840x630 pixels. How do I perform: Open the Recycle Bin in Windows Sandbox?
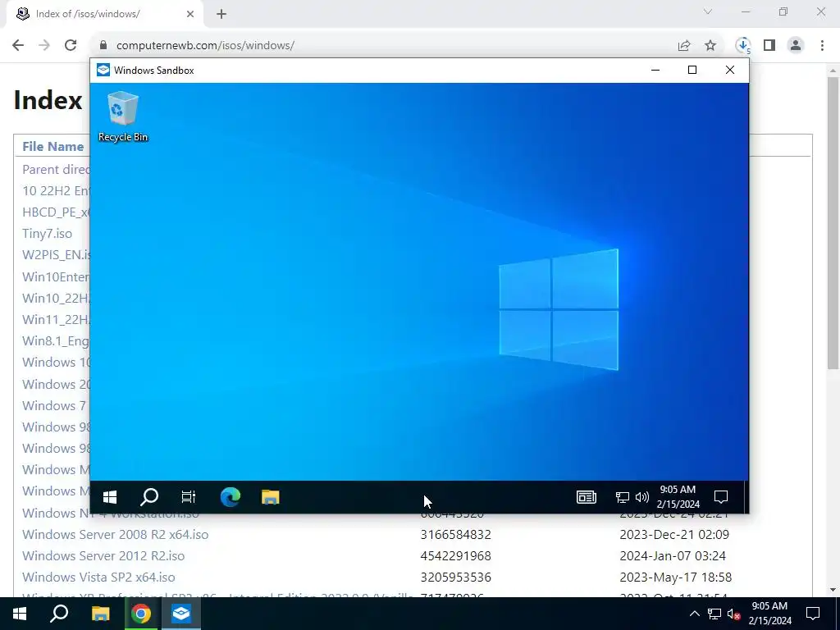[x=123, y=116]
